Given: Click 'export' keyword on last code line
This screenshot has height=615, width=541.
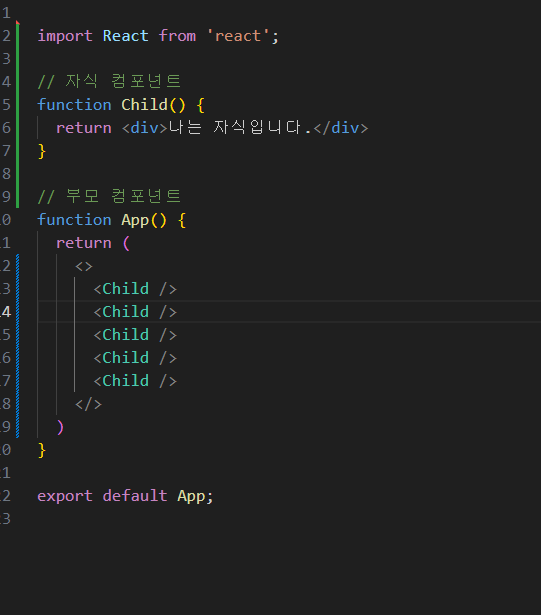Looking at the screenshot, I should pos(65,496).
